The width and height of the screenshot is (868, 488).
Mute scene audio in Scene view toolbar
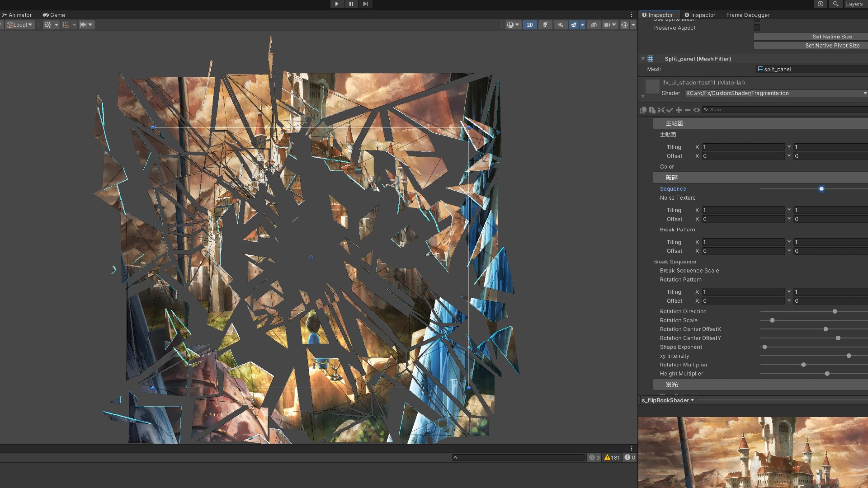[x=561, y=25]
